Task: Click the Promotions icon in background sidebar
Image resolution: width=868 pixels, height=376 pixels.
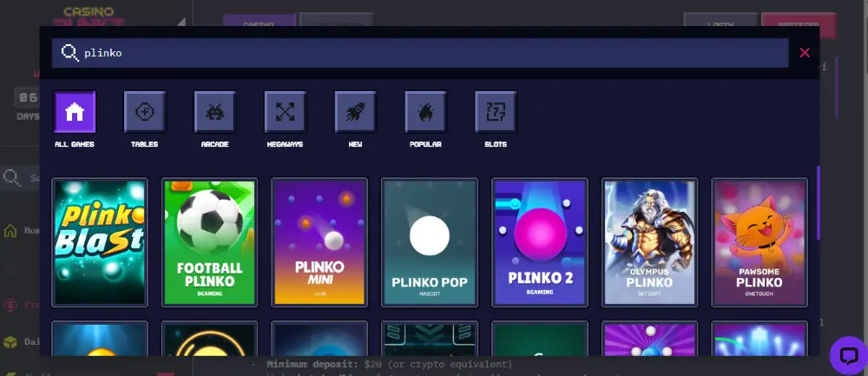Action: 10,305
